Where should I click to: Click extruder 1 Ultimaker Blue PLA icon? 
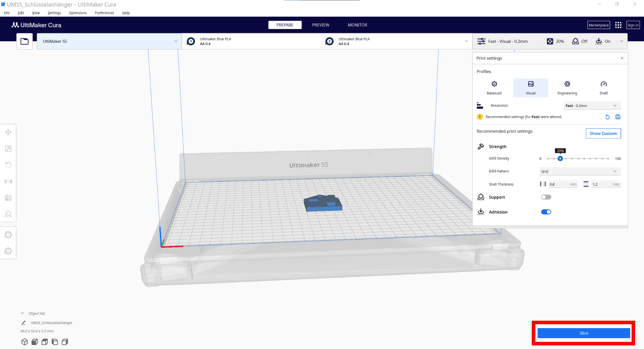coord(191,41)
